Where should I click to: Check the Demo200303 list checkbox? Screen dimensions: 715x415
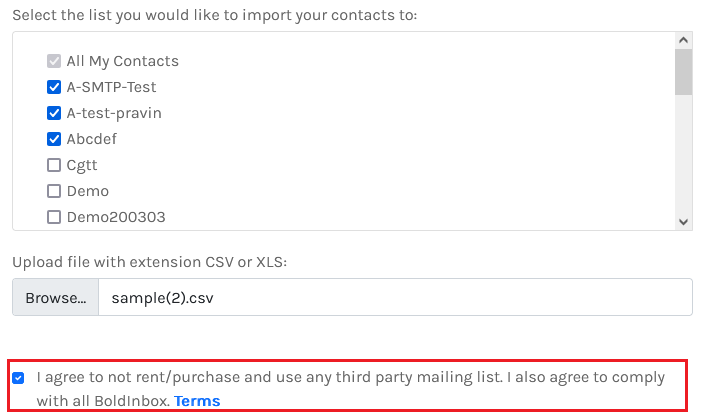(54, 217)
